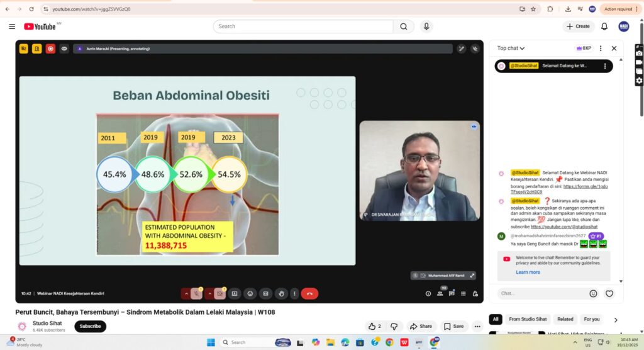Open more actions menu beside Save
The width and height of the screenshot is (644, 350).
coord(477,326)
